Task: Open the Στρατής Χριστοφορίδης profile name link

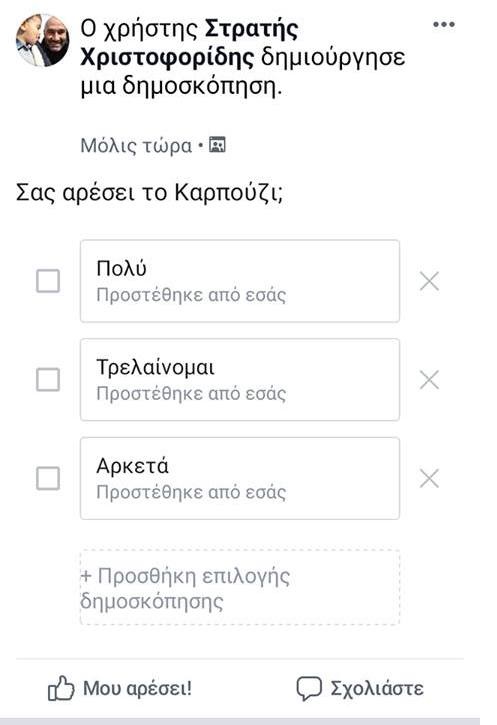Action: (190, 43)
